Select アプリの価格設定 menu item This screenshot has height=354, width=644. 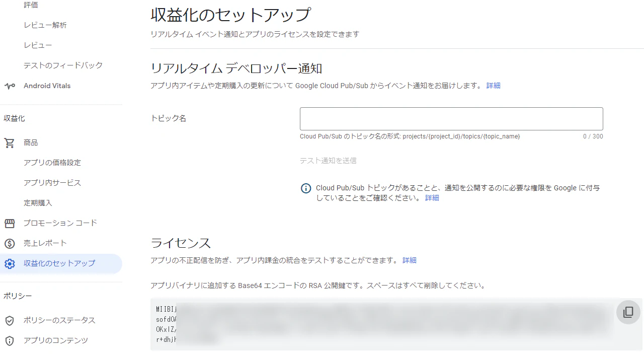(x=52, y=163)
